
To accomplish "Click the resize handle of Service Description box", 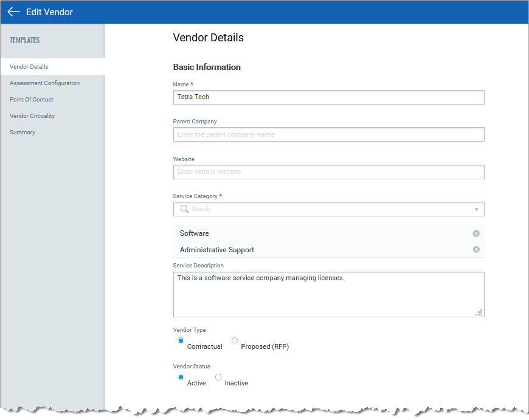I will (479, 312).
